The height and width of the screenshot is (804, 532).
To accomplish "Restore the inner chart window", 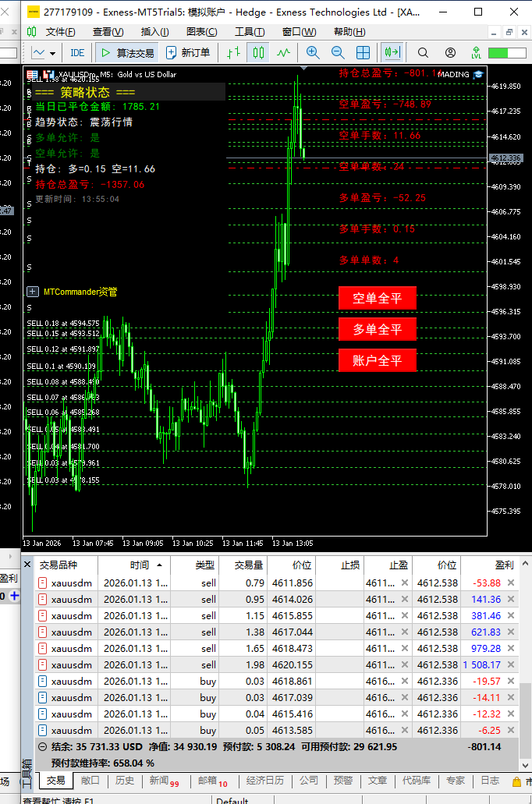I will pos(509,32).
